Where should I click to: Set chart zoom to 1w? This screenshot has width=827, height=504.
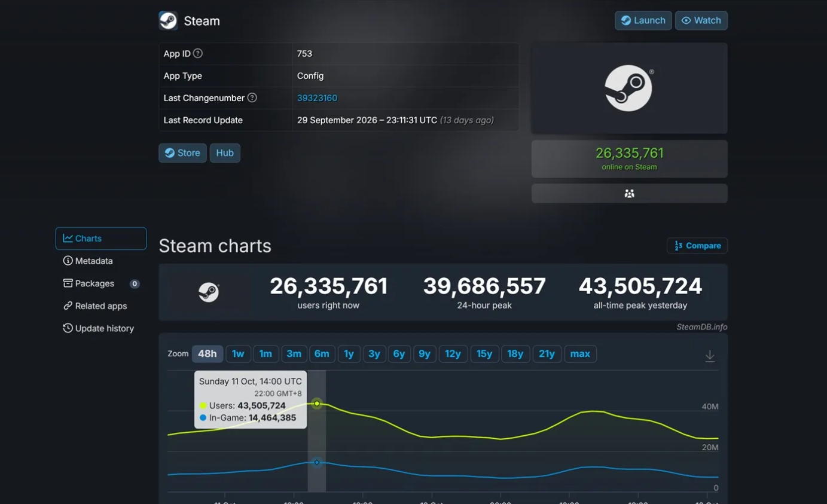pos(238,354)
